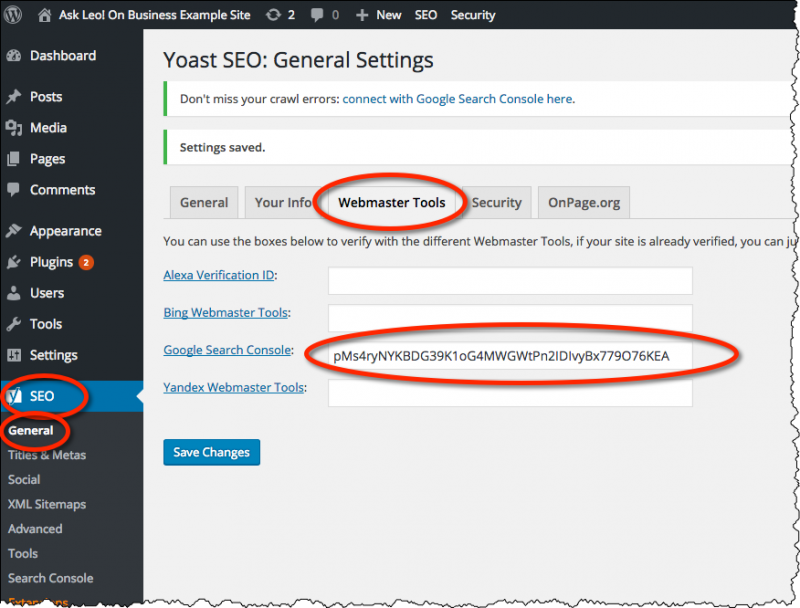Viewport: 800px width, 608px height.
Task: Select SEO in the sidebar
Action: click(42, 396)
